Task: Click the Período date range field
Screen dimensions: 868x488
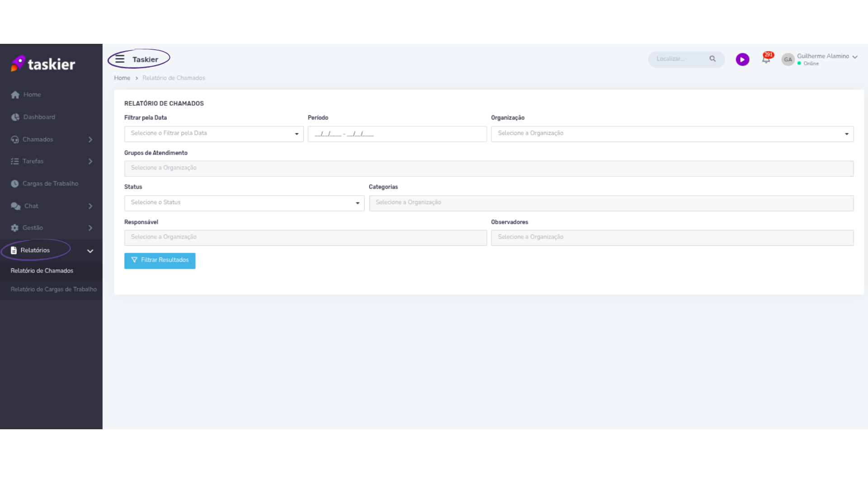Action: 397,134
